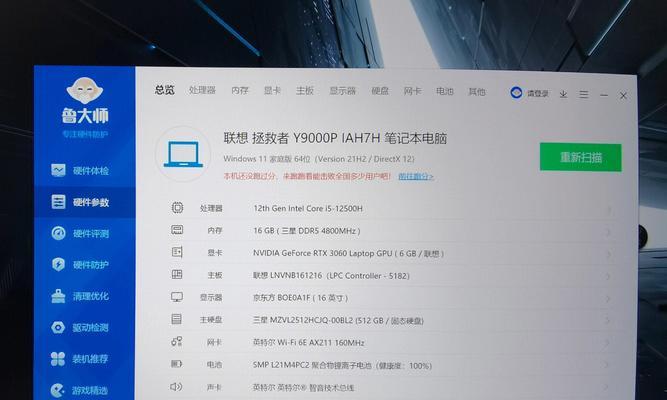The height and width of the screenshot is (400, 667).
Task: Expand the 网卡 row chevron
Action: coord(606,343)
